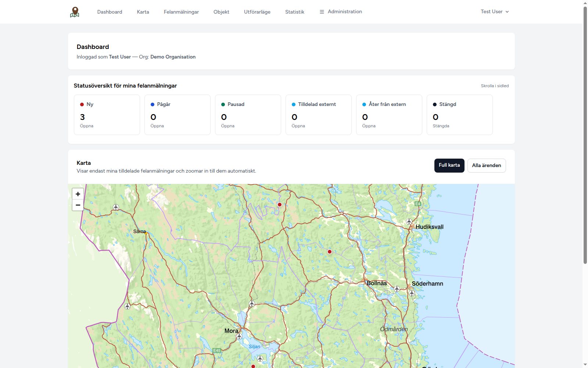Go to Karta in top navigation

(x=143, y=12)
